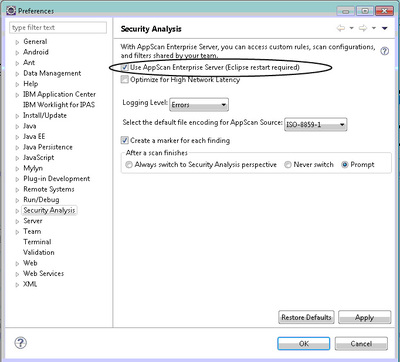The height and width of the screenshot is (362, 400).
Task: Select the Prompt radio option
Action: tap(345, 165)
